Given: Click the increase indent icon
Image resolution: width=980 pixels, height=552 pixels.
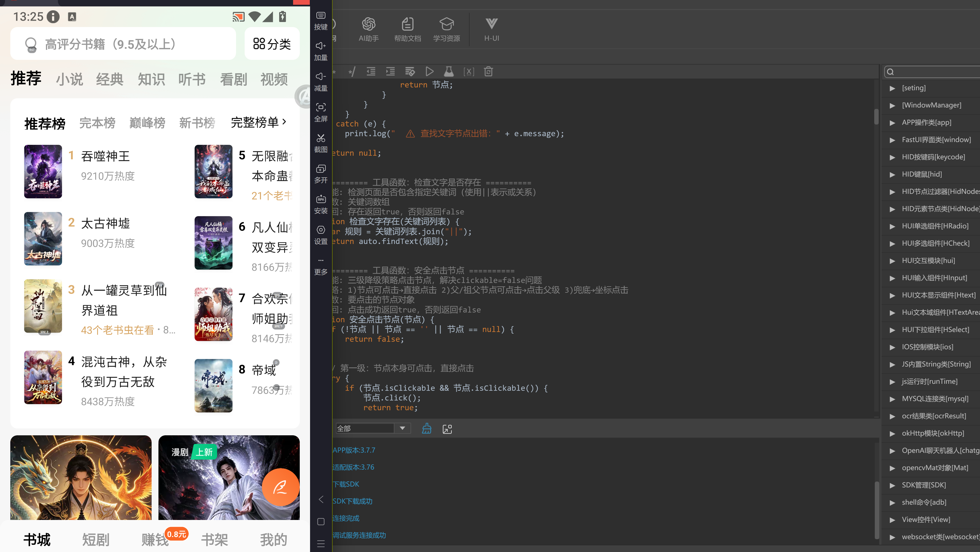Looking at the screenshot, I should [x=390, y=72].
